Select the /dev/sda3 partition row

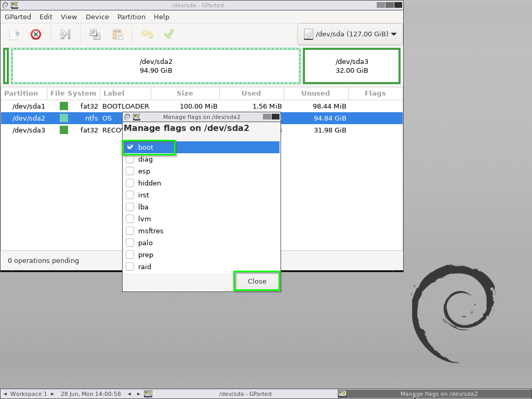click(202, 130)
